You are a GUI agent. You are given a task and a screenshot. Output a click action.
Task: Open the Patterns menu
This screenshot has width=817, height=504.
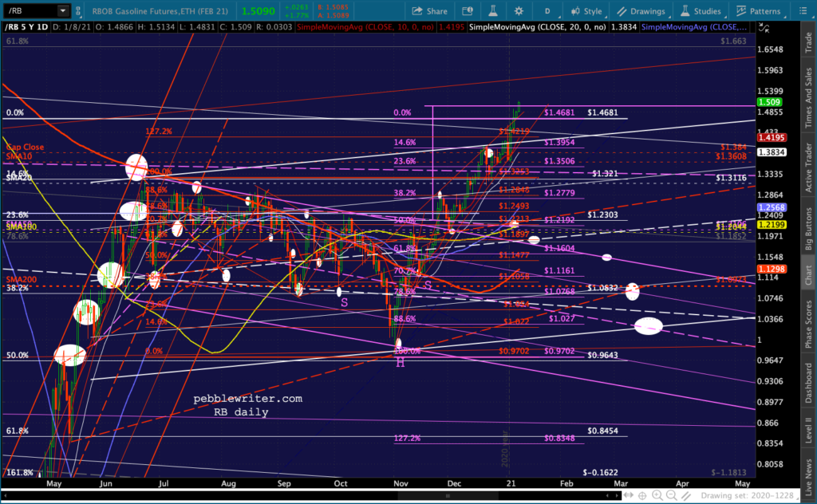point(760,11)
